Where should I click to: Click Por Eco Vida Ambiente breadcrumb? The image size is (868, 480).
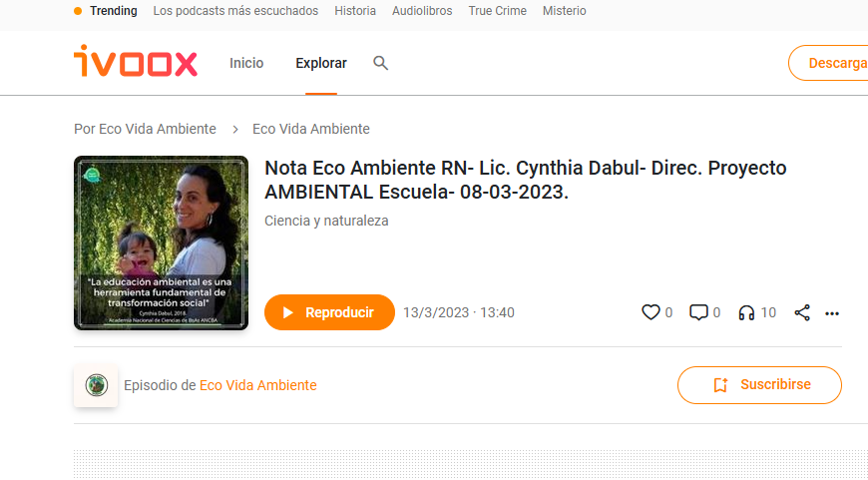145,129
